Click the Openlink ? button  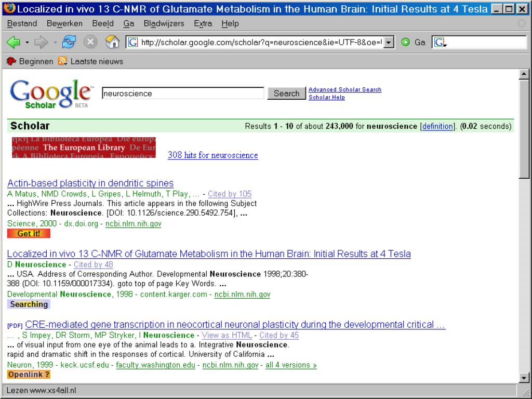tap(29, 375)
